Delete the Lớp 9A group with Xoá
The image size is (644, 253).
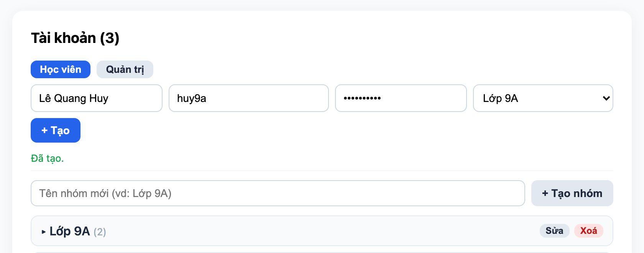(x=588, y=231)
